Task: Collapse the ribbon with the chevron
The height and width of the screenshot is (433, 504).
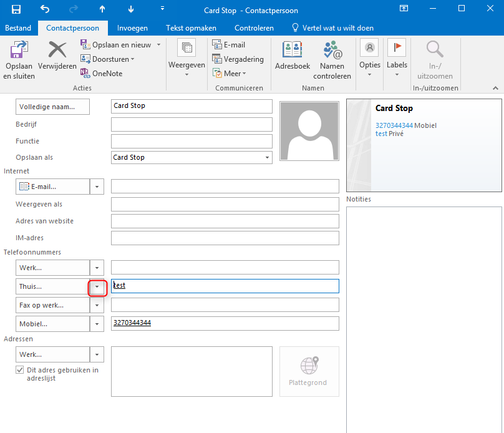Action: [495, 88]
